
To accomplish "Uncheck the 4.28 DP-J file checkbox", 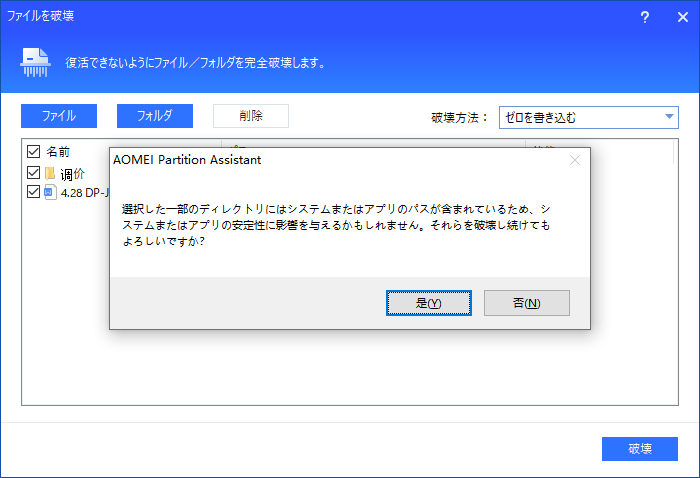I will (33, 192).
